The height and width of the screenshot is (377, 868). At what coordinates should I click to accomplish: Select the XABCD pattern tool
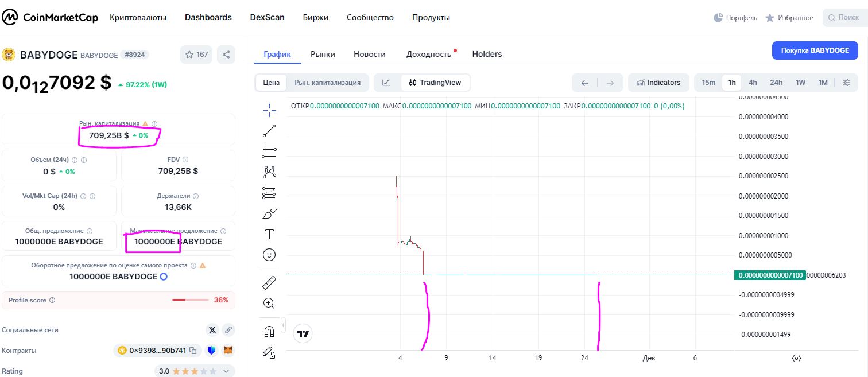click(269, 172)
